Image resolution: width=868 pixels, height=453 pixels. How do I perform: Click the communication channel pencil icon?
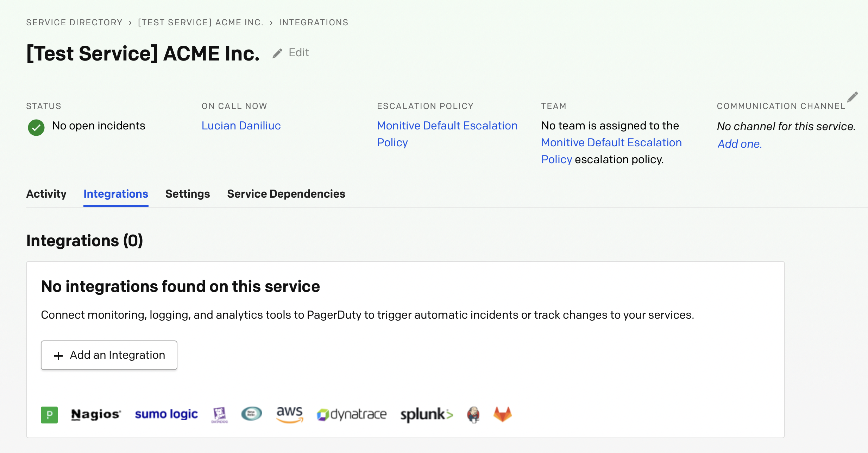click(x=852, y=97)
